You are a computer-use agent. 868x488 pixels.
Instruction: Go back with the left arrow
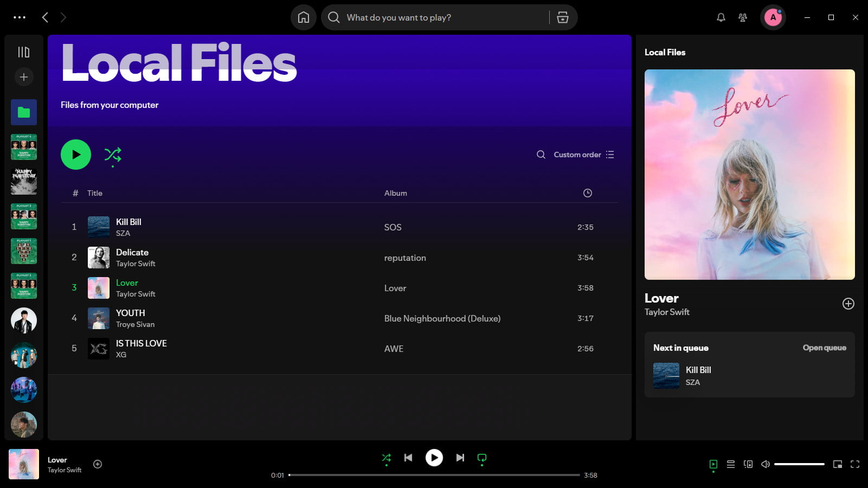pos(45,17)
